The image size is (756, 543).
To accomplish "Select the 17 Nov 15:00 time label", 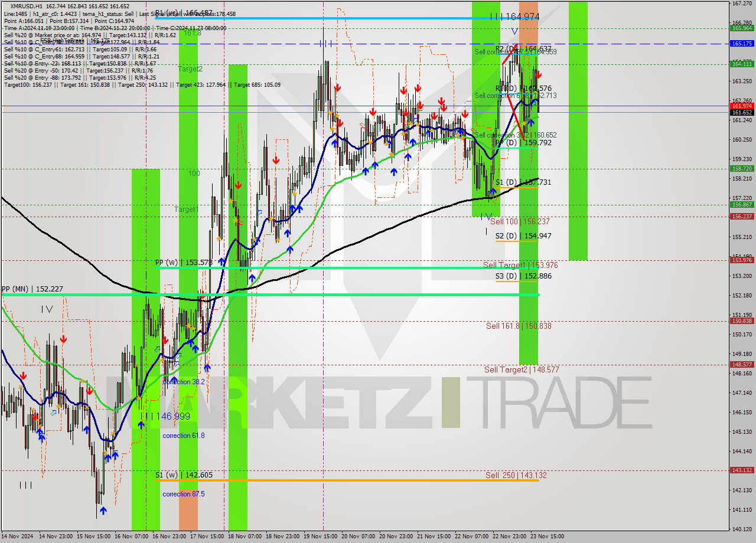I will [x=207, y=537].
